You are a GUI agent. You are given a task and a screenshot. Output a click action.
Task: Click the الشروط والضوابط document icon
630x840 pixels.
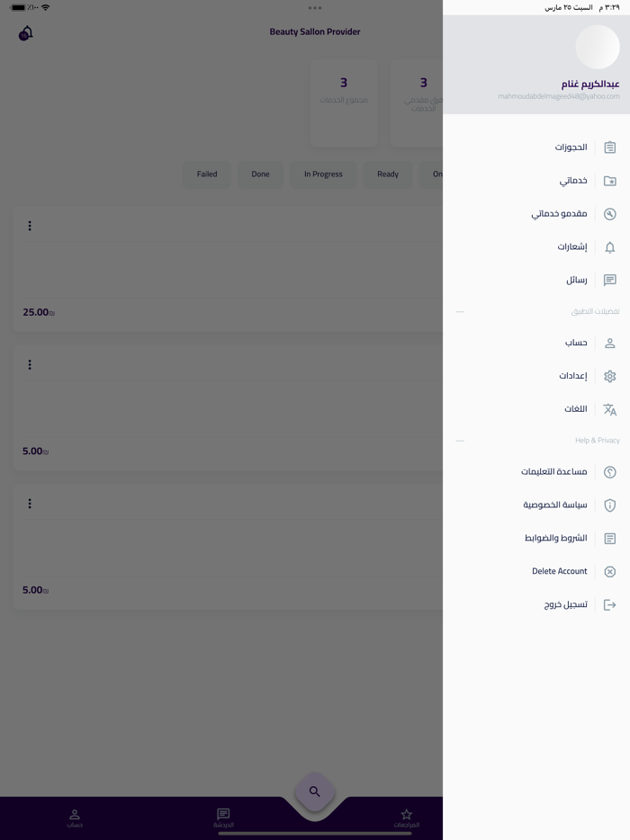[609, 539]
